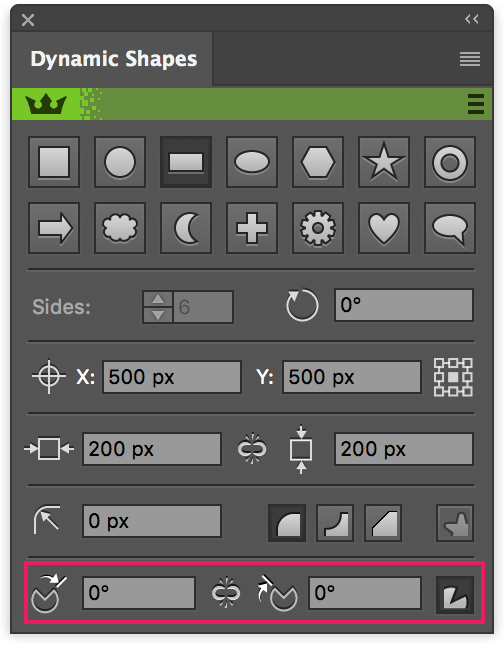Select the right arrow shape

tap(54, 228)
